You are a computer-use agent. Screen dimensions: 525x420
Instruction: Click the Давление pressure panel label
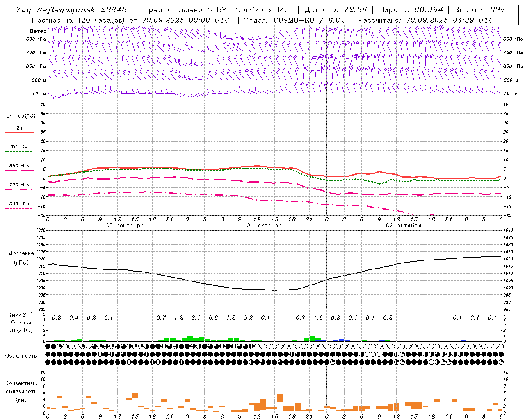pyautogui.click(x=21, y=253)
